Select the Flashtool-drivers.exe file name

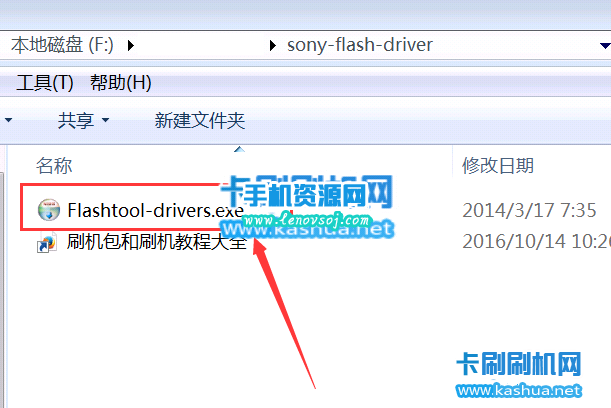click(155, 210)
